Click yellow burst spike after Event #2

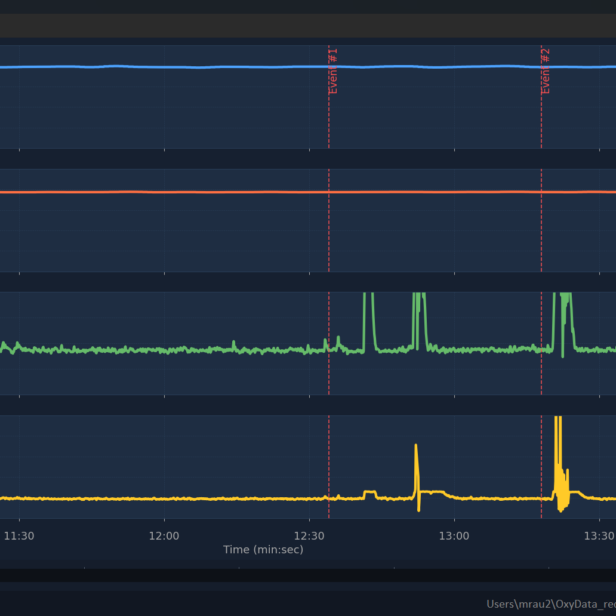point(561,464)
